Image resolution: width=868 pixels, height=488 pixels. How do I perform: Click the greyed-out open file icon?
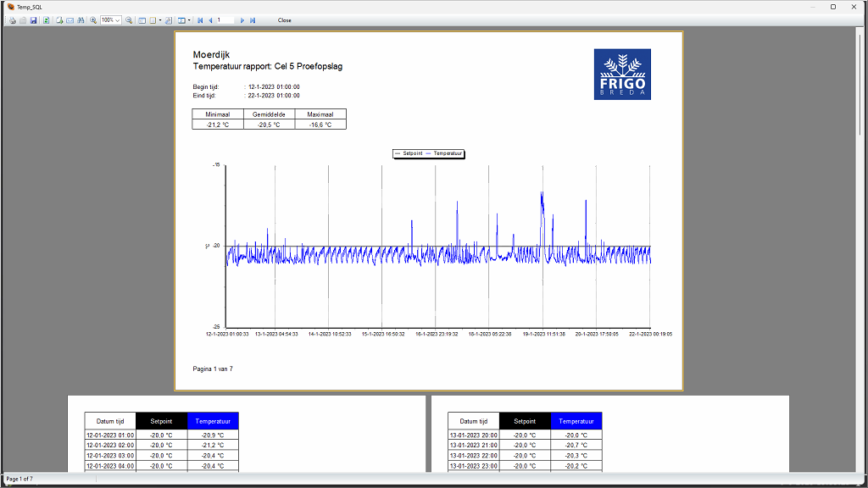23,20
